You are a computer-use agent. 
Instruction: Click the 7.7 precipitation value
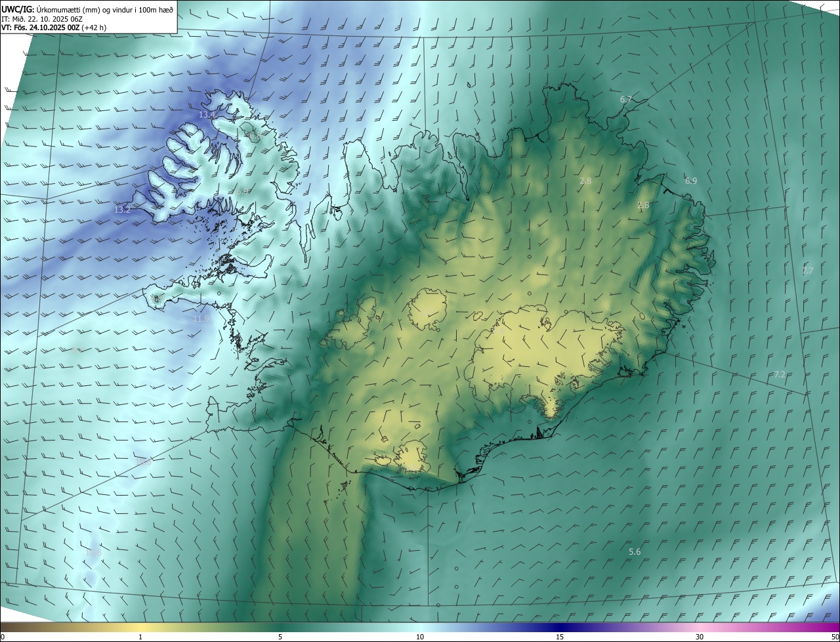point(808,271)
